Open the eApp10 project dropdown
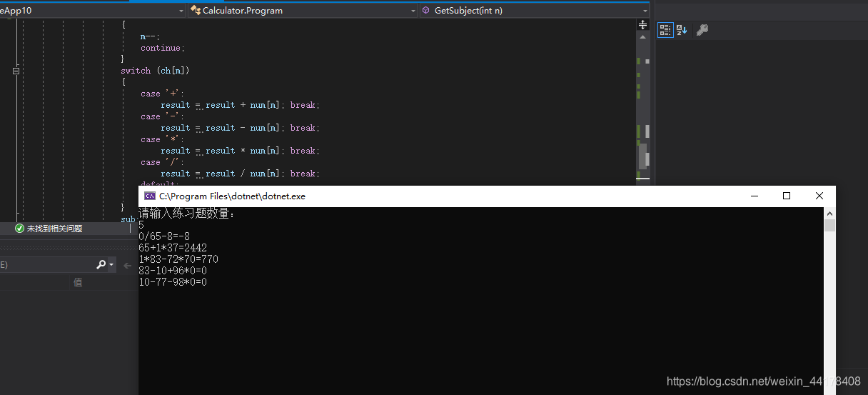868x395 pixels. coord(181,11)
